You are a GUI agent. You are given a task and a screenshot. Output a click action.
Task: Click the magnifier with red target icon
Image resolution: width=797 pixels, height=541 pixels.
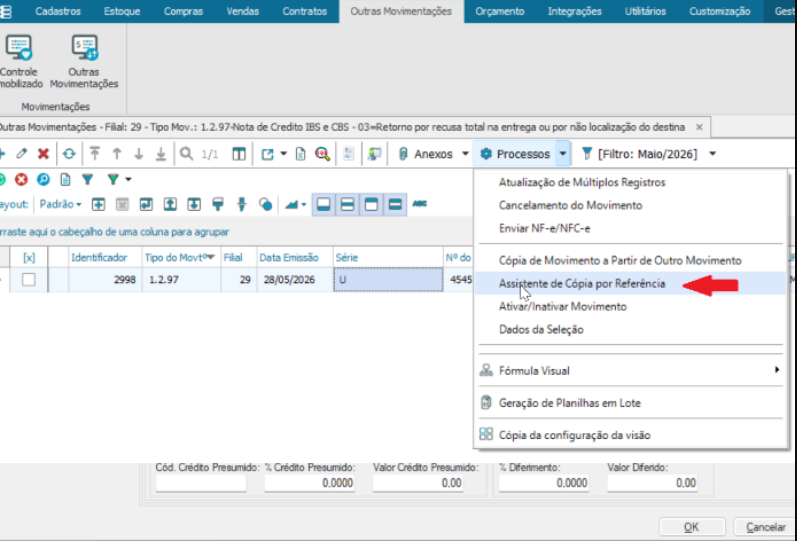pos(322,154)
